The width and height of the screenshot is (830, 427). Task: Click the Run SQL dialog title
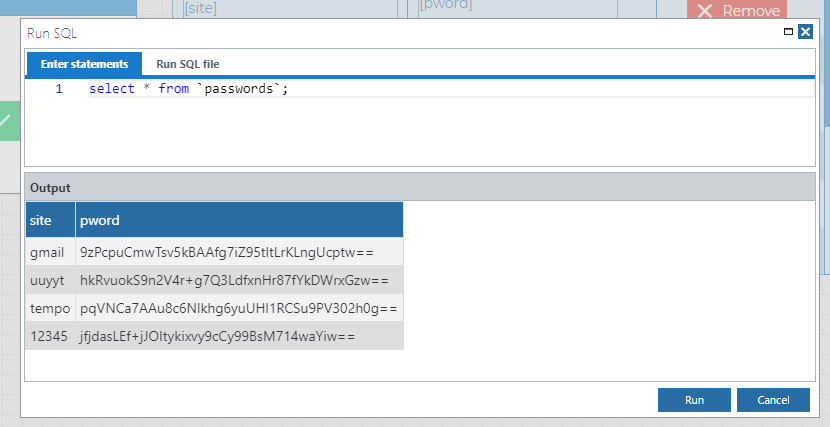52,33
